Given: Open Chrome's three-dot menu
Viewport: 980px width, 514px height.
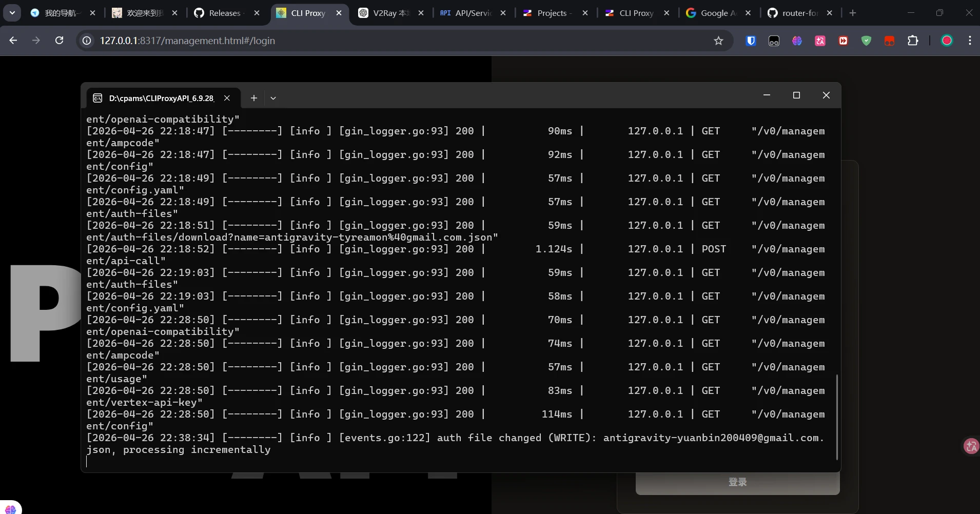Looking at the screenshot, I should click(970, 41).
